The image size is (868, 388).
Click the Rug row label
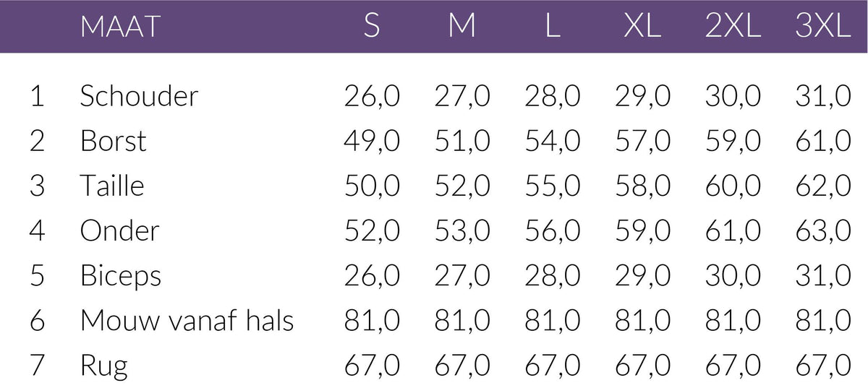pyautogui.click(x=104, y=366)
